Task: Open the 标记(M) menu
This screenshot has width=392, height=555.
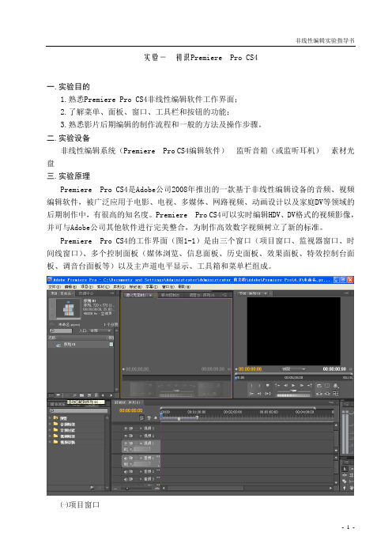Action: 135,286
